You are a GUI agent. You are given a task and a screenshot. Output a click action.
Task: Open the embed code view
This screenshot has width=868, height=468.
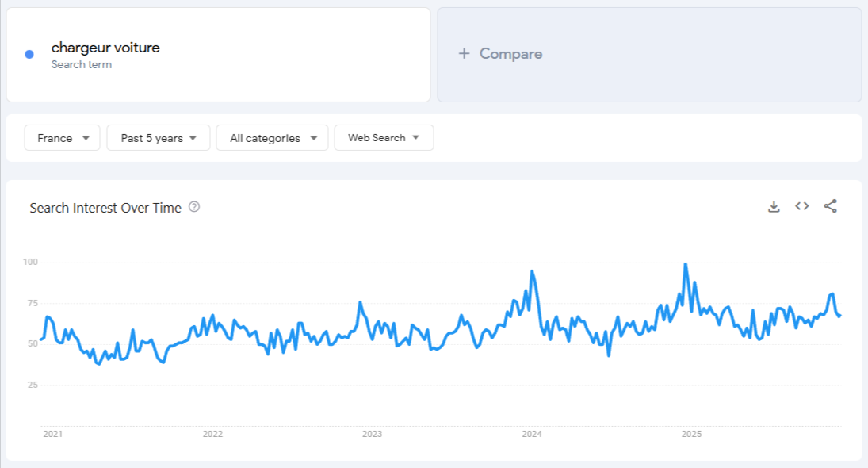pyautogui.click(x=801, y=205)
